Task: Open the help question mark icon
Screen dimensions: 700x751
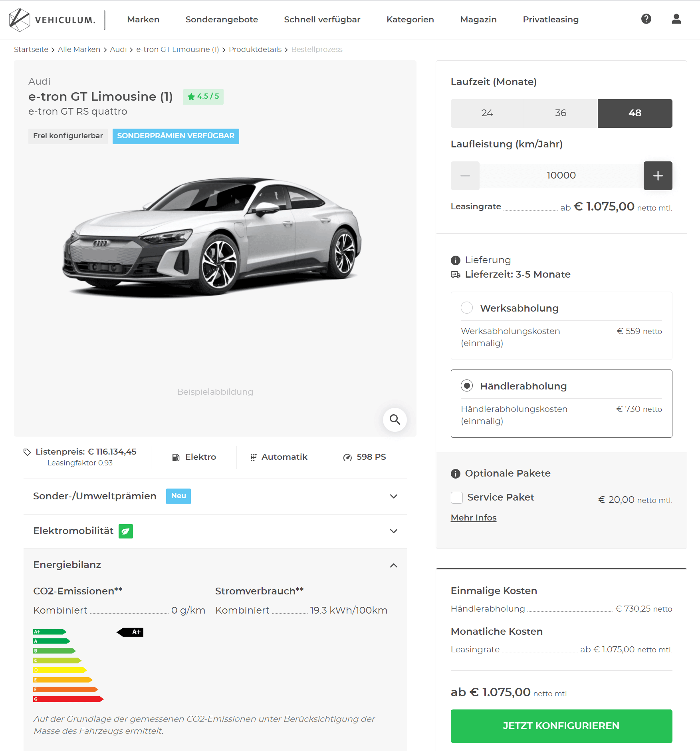Action: click(646, 19)
